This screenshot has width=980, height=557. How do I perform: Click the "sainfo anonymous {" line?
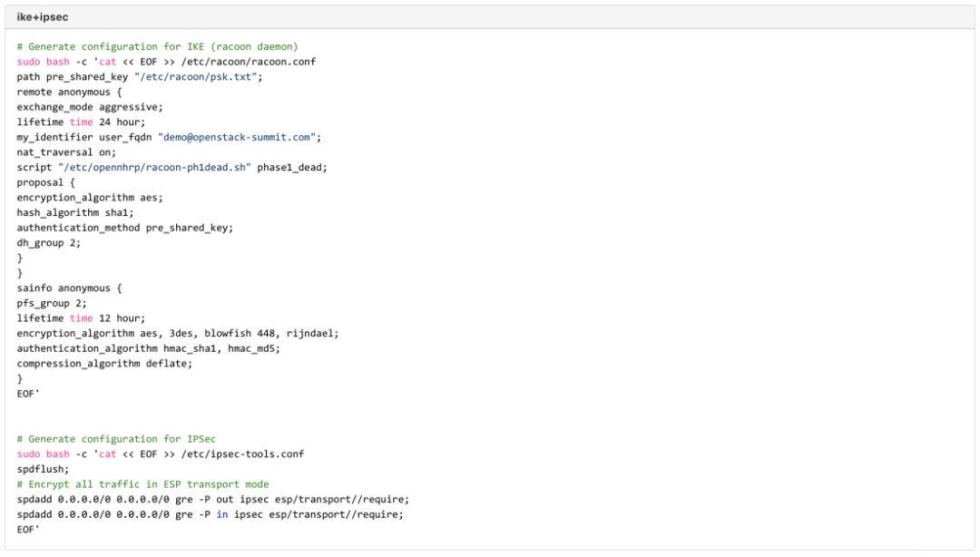[69, 288]
